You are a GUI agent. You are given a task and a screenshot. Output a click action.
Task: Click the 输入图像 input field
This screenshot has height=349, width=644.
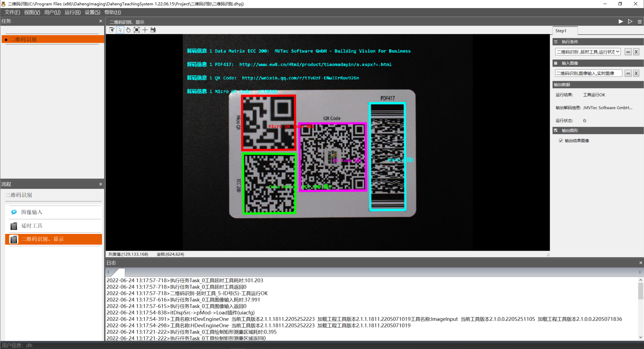[589, 73]
